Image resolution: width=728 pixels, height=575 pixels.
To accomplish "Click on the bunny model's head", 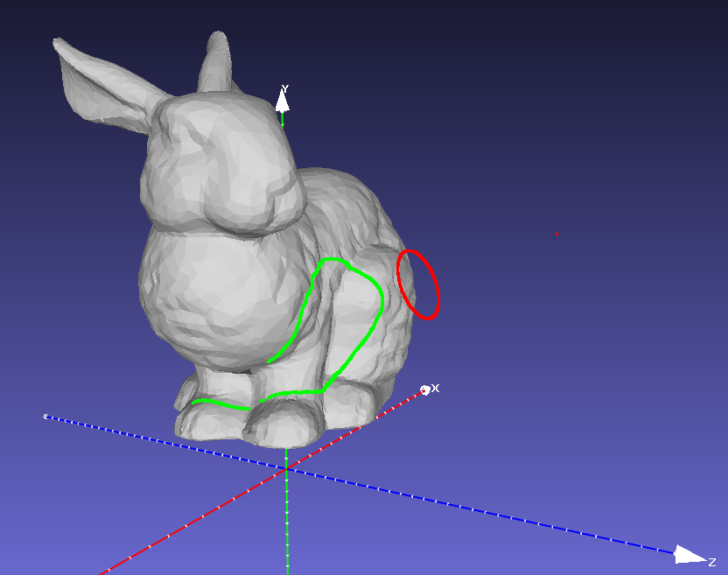I will click(223, 163).
